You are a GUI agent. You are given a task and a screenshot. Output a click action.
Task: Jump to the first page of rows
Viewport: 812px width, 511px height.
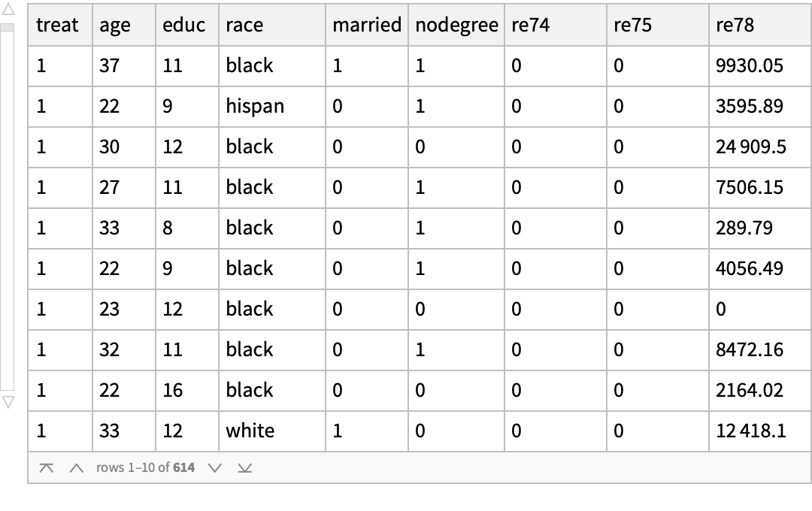tap(46, 468)
